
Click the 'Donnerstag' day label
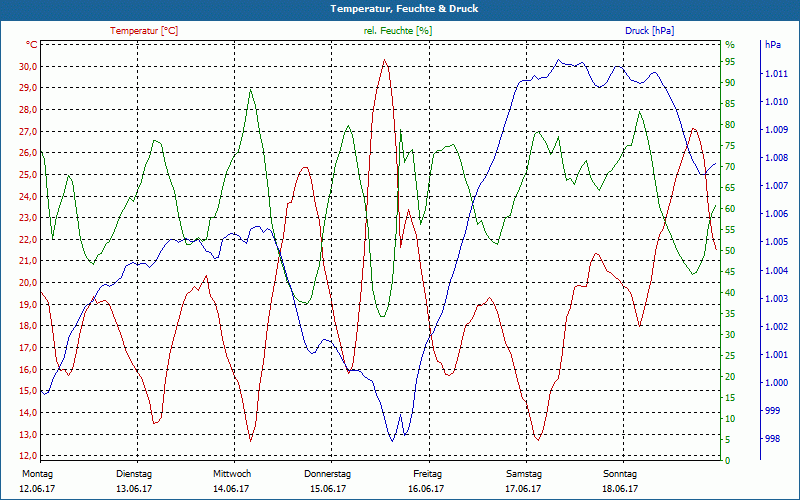(328, 474)
